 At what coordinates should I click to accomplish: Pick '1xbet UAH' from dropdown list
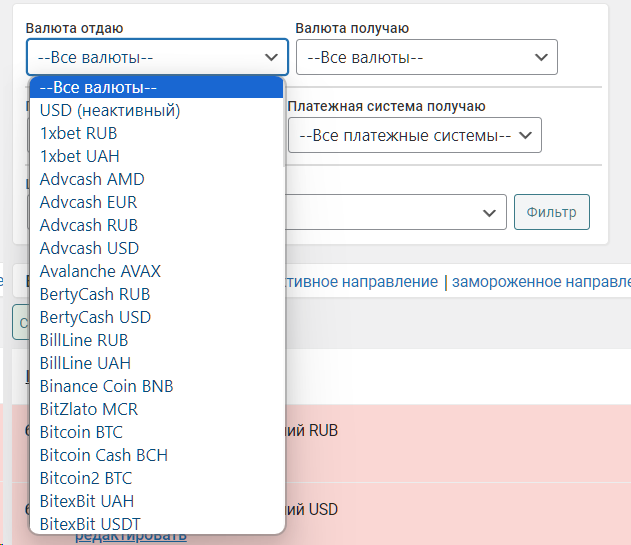pos(79,156)
